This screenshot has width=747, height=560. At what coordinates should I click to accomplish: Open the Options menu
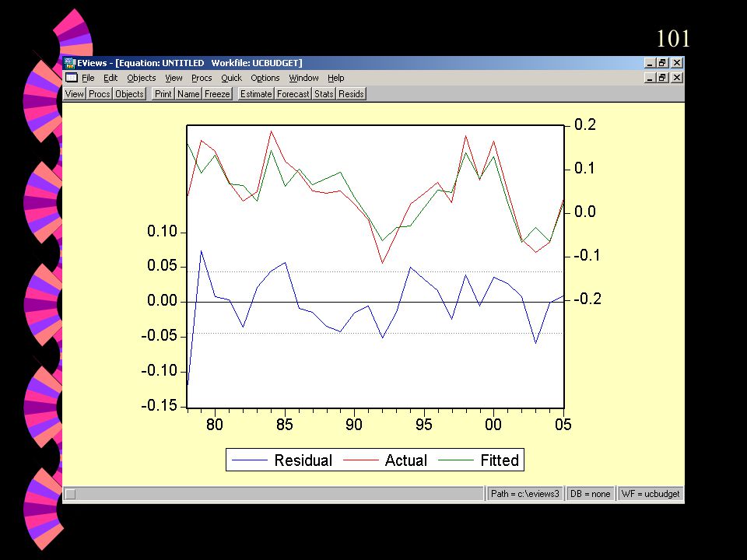click(x=265, y=78)
